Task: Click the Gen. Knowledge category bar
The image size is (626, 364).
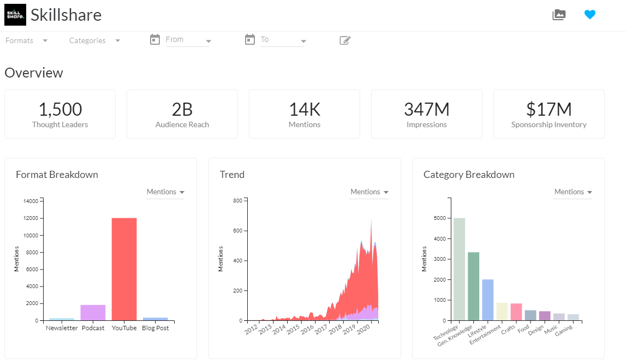Action: 474,286
